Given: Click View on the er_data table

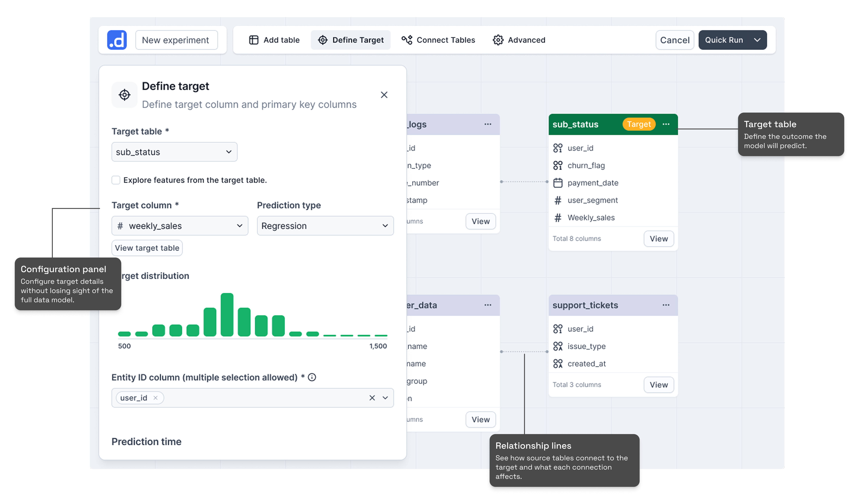Looking at the screenshot, I should [x=481, y=419].
